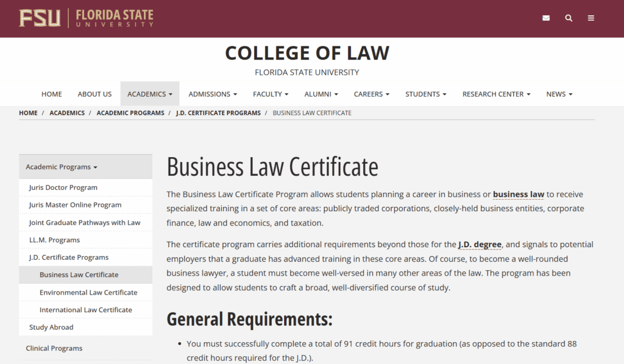Viewport: 624px width, 364px height.
Task: Open the envelope contact icon
Action: 546,18
